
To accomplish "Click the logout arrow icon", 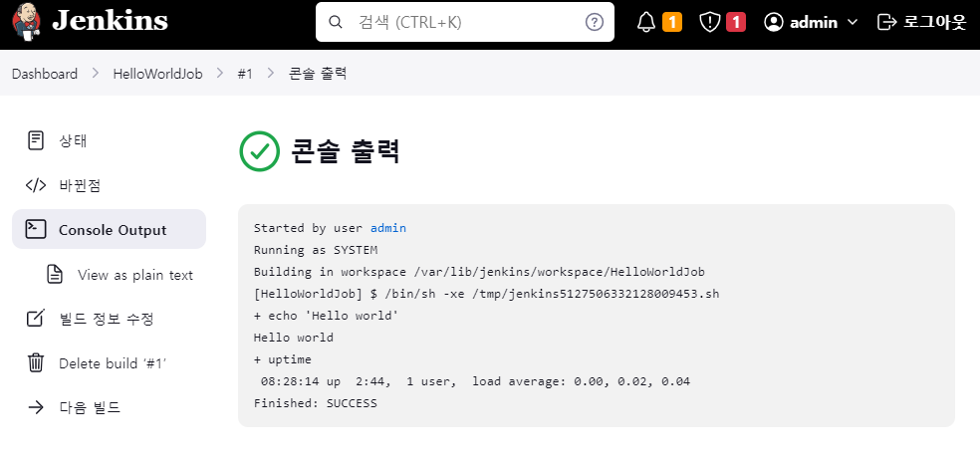I will click(886, 23).
